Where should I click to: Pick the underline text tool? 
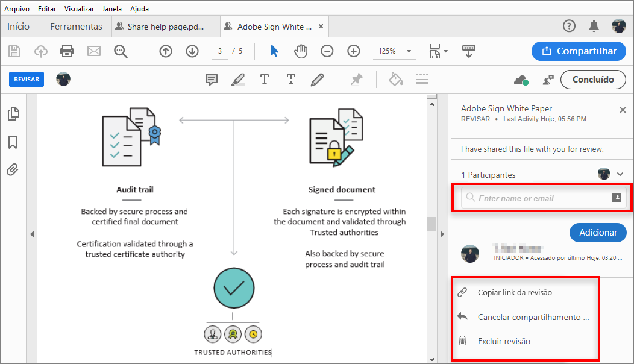point(265,80)
